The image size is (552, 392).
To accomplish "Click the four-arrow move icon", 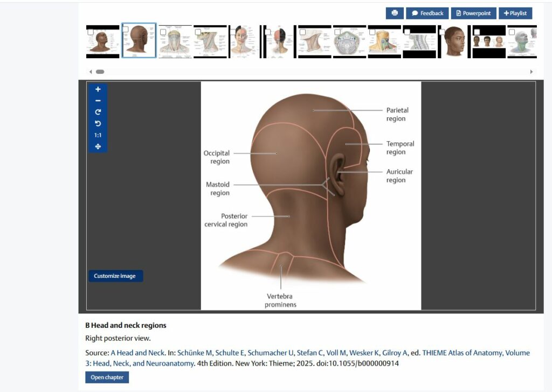I will (98, 146).
